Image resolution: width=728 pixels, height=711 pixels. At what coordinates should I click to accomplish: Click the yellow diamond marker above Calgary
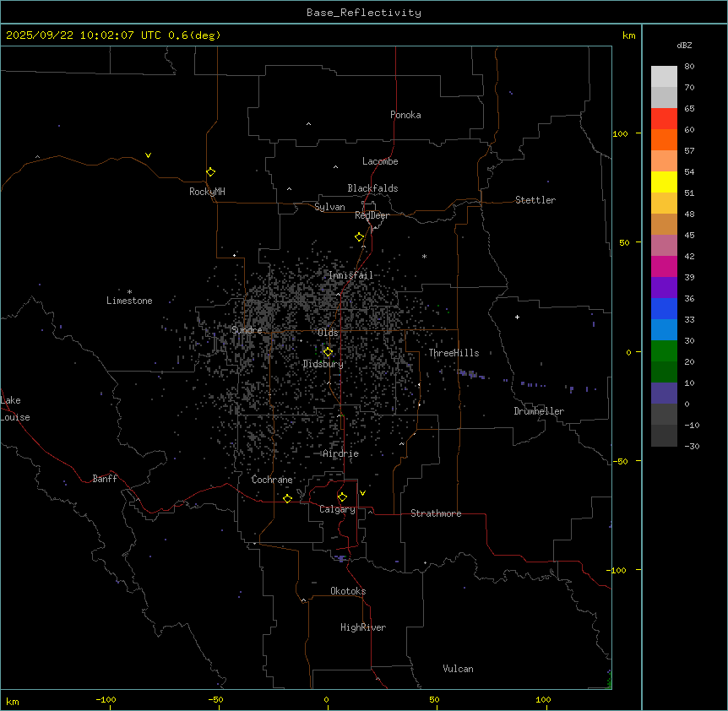342,497
